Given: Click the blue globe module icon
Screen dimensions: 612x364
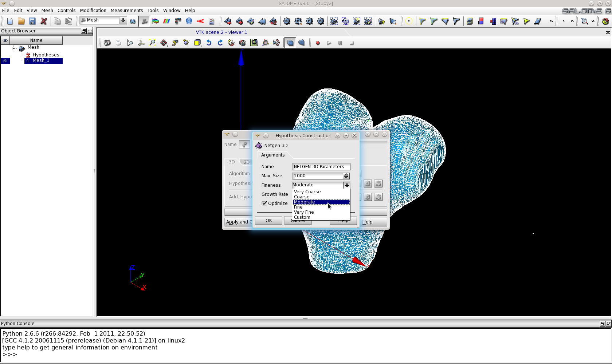Looking at the screenshot, I should 189,21.
